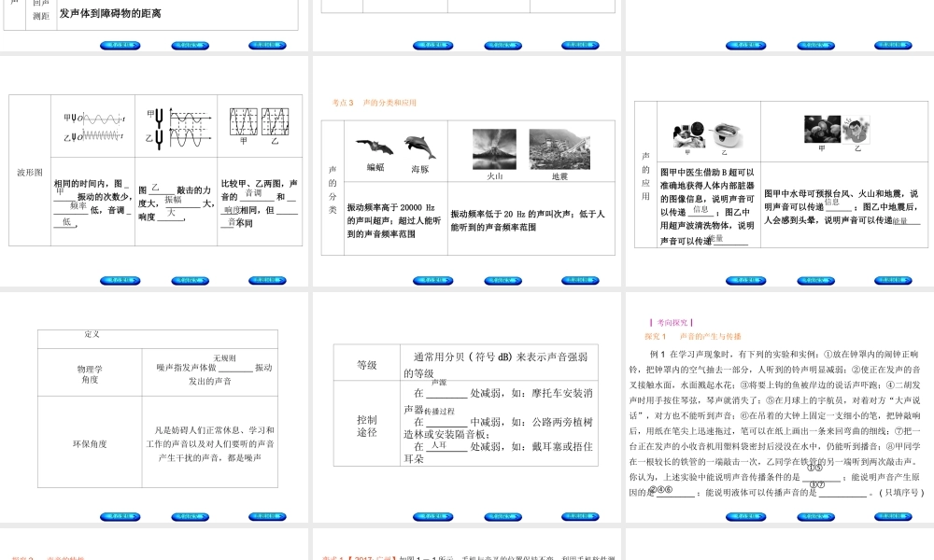Click the 图甲中水母可预报台风 paragraph
Screen dimensions: 934x560
point(842,207)
